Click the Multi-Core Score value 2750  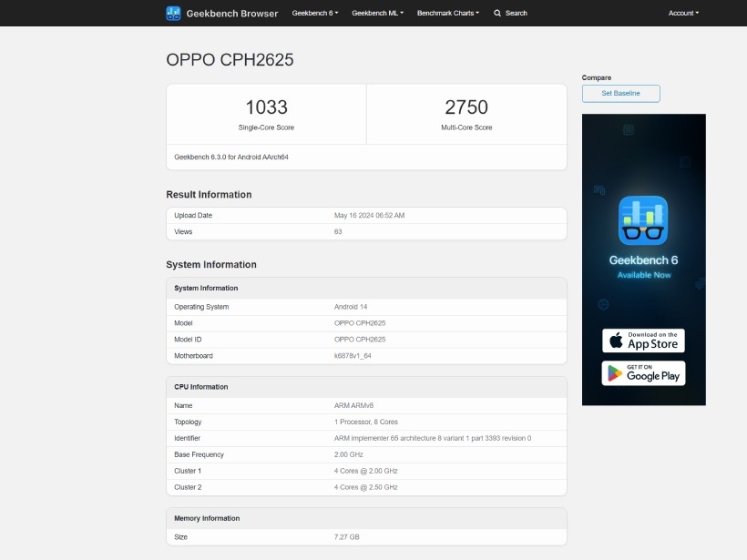(466, 107)
